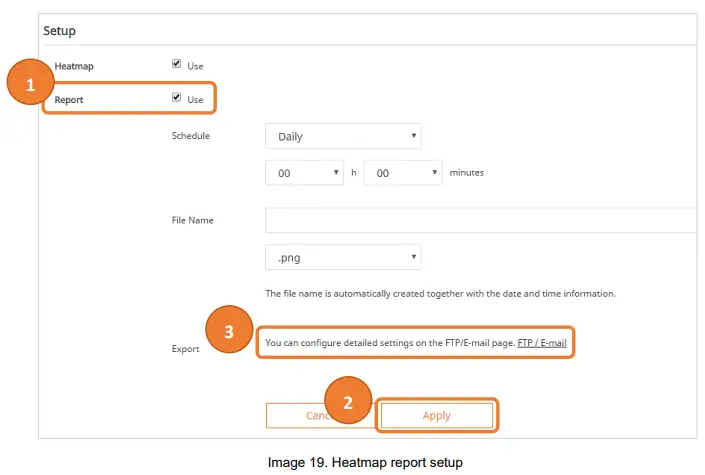Toggle the Report Use checkbox
This screenshot has height=475, width=705.
(177, 98)
